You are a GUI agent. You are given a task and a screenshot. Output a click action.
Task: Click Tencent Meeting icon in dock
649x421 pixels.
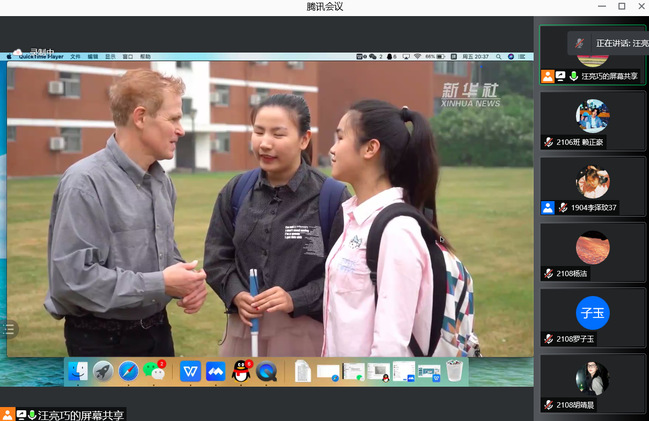tap(215, 371)
